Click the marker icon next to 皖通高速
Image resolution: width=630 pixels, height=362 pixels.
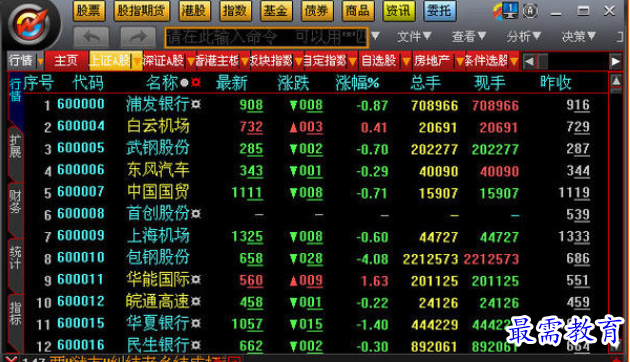coord(196,301)
